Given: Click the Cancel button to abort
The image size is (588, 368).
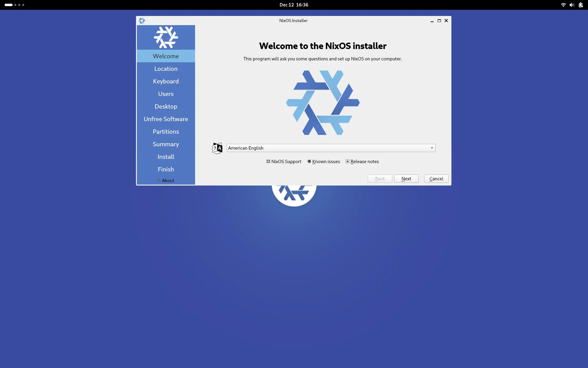Looking at the screenshot, I should [x=436, y=178].
